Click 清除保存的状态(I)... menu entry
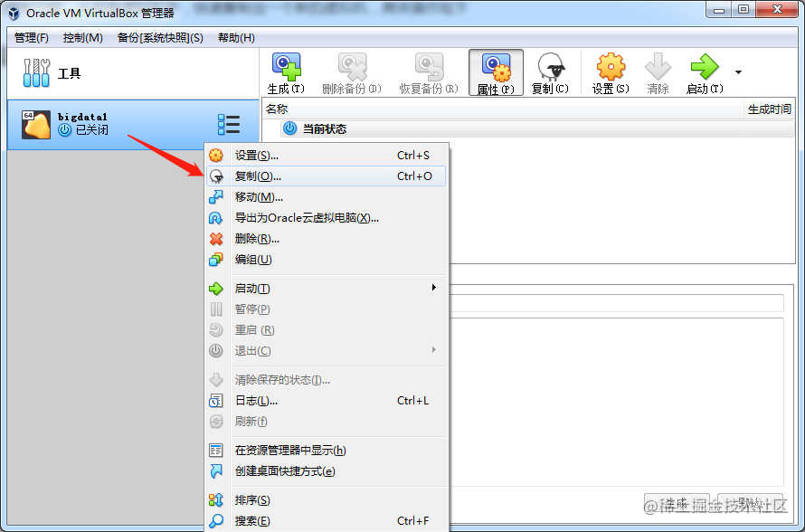Image resolution: width=805 pixels, height=532 pixels. point(326,379)
